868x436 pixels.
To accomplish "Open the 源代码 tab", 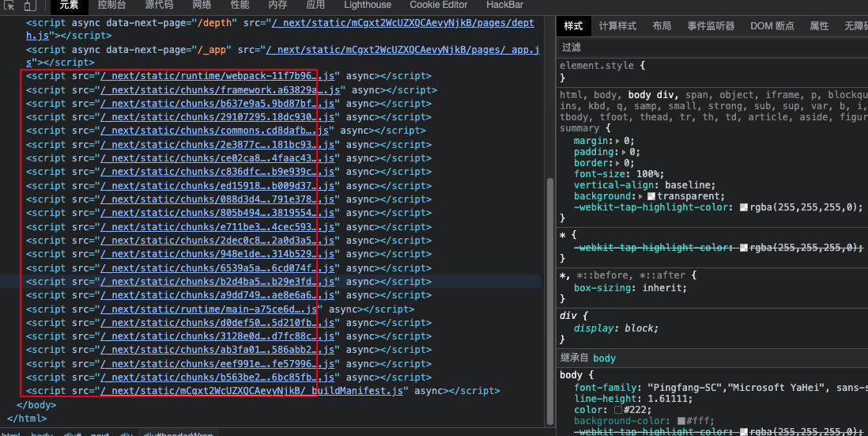I will pyautogui.click(x=159, y=5).
